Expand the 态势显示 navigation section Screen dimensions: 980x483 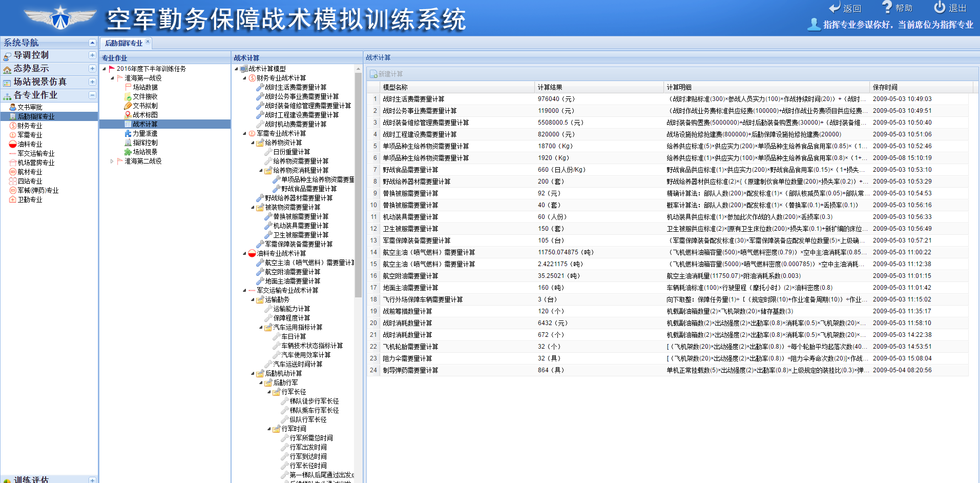coord(92,68)
